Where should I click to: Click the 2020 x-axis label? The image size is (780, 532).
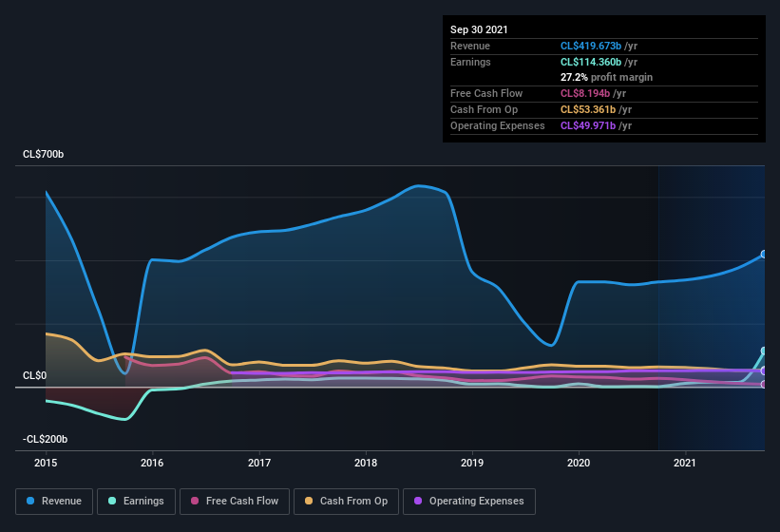(x=579, y=463)
